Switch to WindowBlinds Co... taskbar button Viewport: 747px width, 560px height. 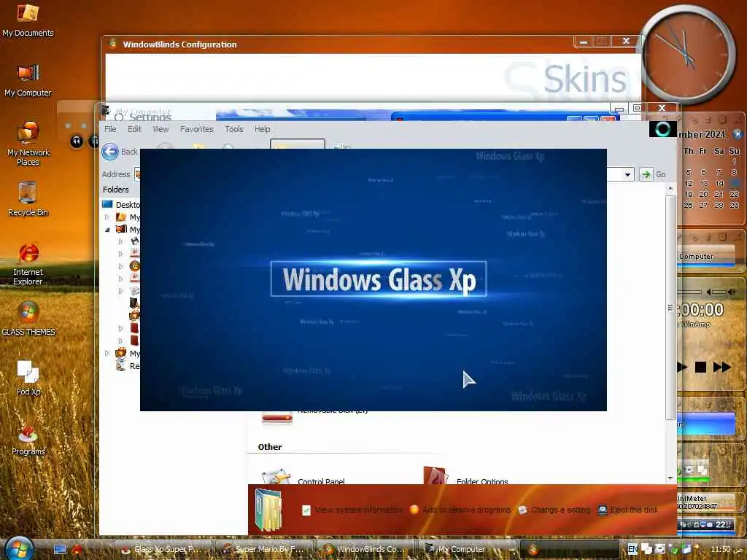365,550
